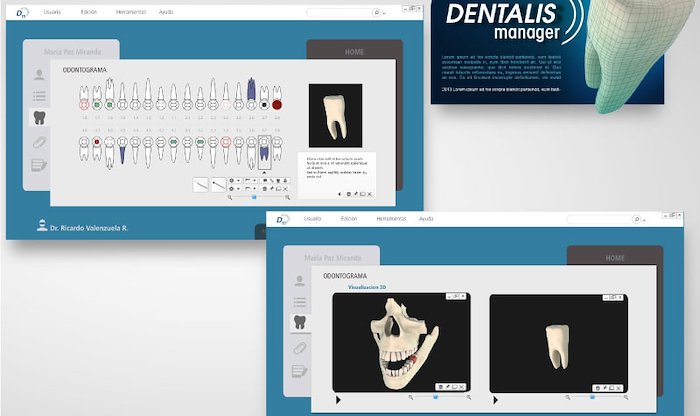Select María Paz Miranda tab in teeth chart window
700x416 pixels.
[72, 52]
